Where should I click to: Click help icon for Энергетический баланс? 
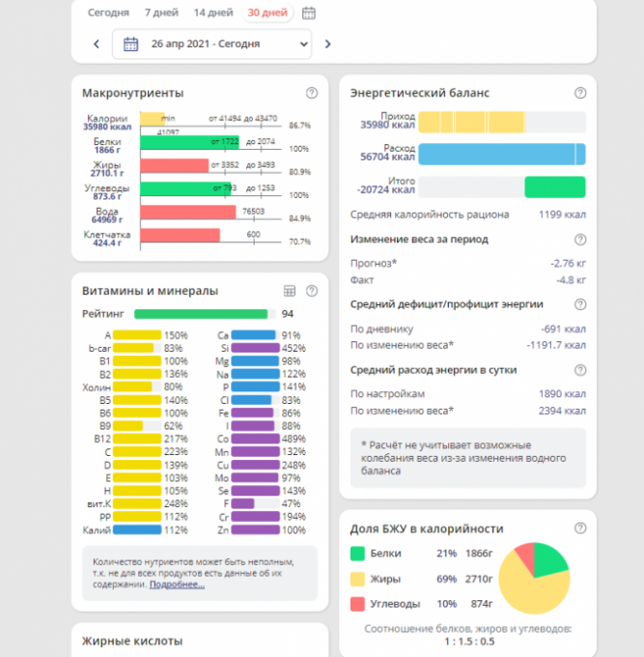[x=580, y=93]
